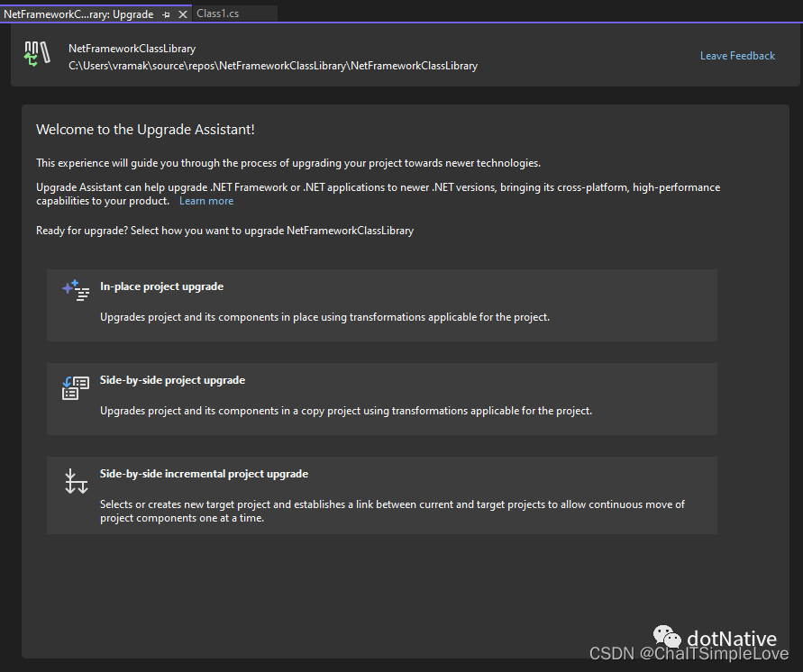The width and height of the screenshot is (803, 672).
Task: Click the Side-by-side copy project description text
Action: point(346,411)
